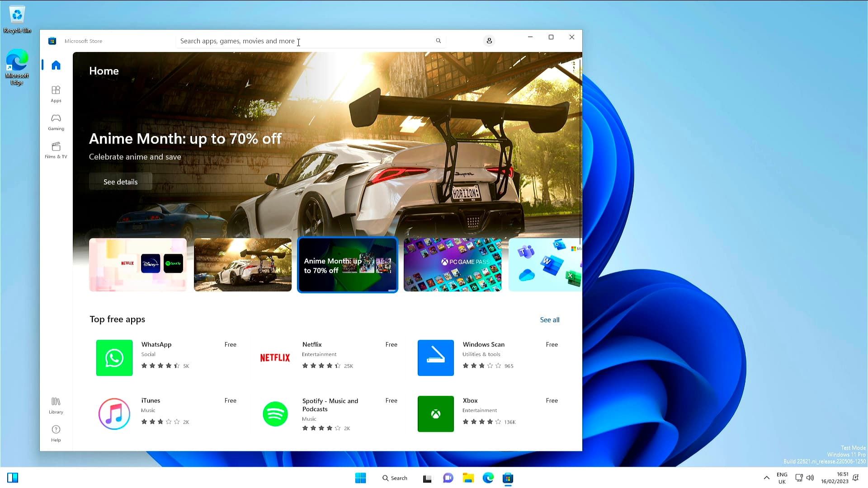Click the user profile account icon

click(x=489, y=41)
